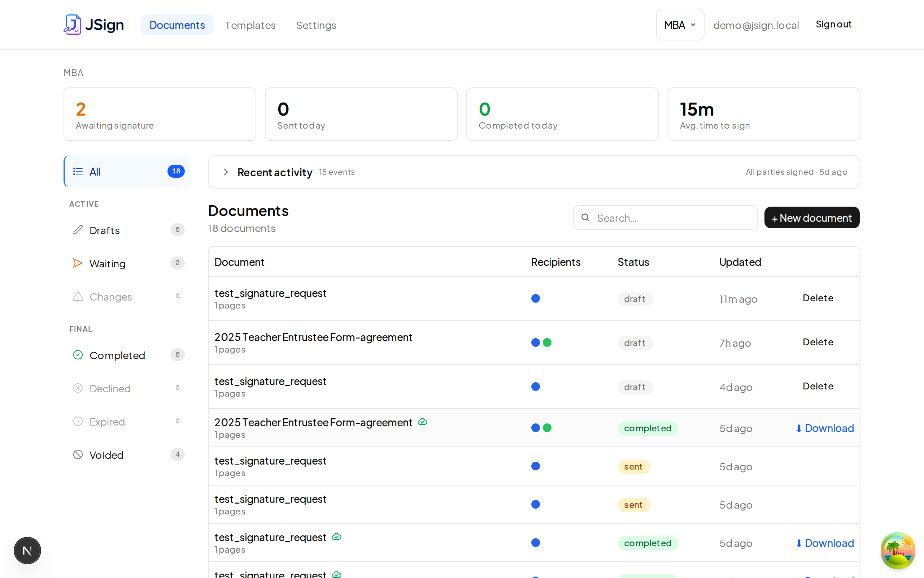Click the Status column header
The image size is (924, 578).
click(x=633, y=262)
